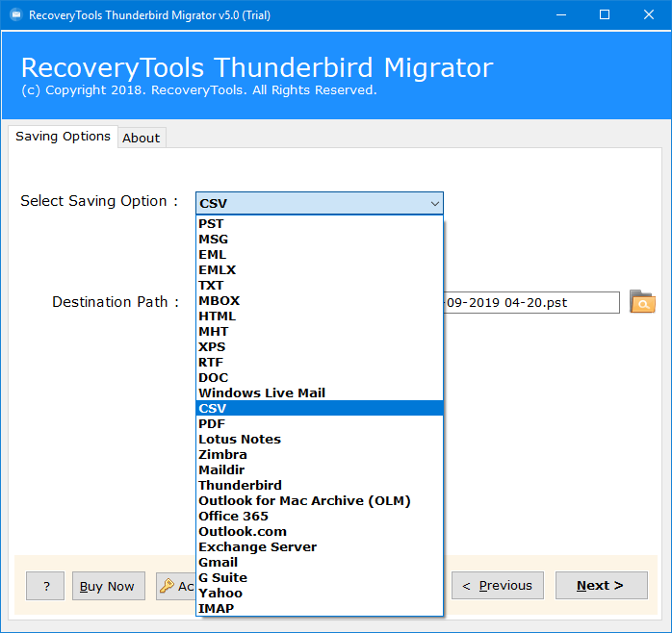Screen dimensions: 672x633
Task: Pick TXT as saving option
Action: tap(320, 286)
